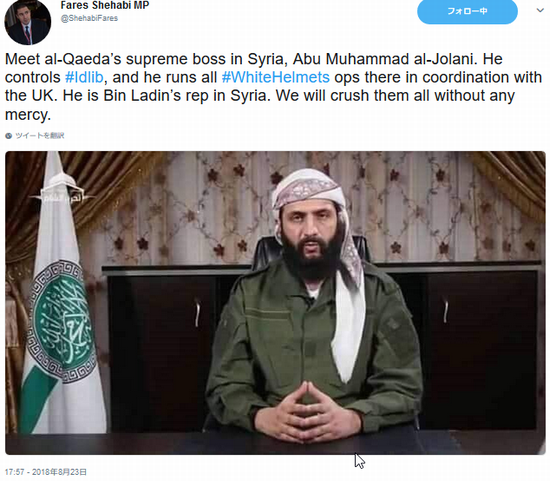The image size is (550, 481).
Task: Click the ツイートを翻訳 translate link
Action: (40, 136)
